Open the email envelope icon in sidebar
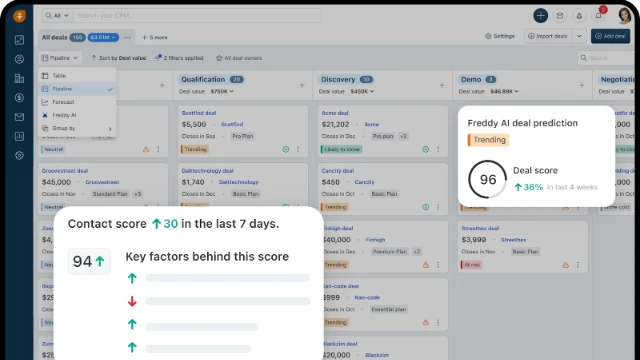Screen dimensions: 640x360 (19, 117)
